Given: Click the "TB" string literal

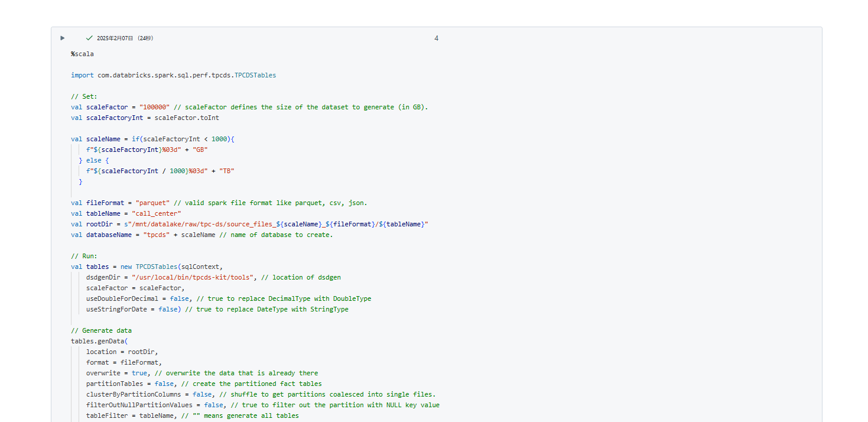Looking at the screenshot, I should [227, 171].
